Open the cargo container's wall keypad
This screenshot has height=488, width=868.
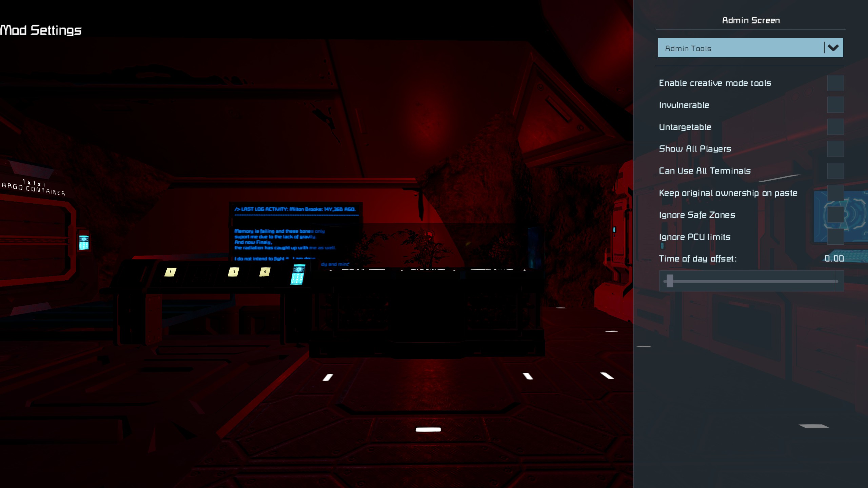(84, 242)
